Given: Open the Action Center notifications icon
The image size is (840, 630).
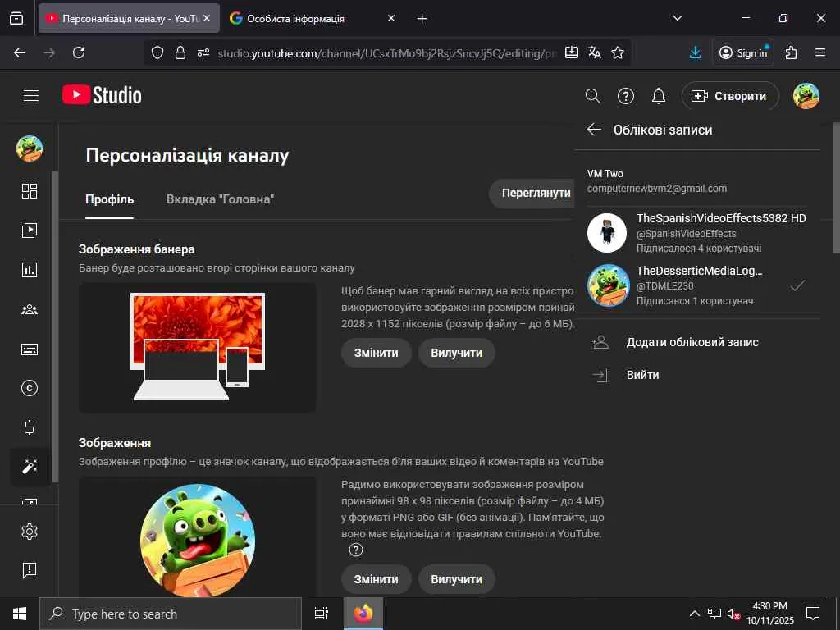Looking at the screenshot, I should pos(813,614).
